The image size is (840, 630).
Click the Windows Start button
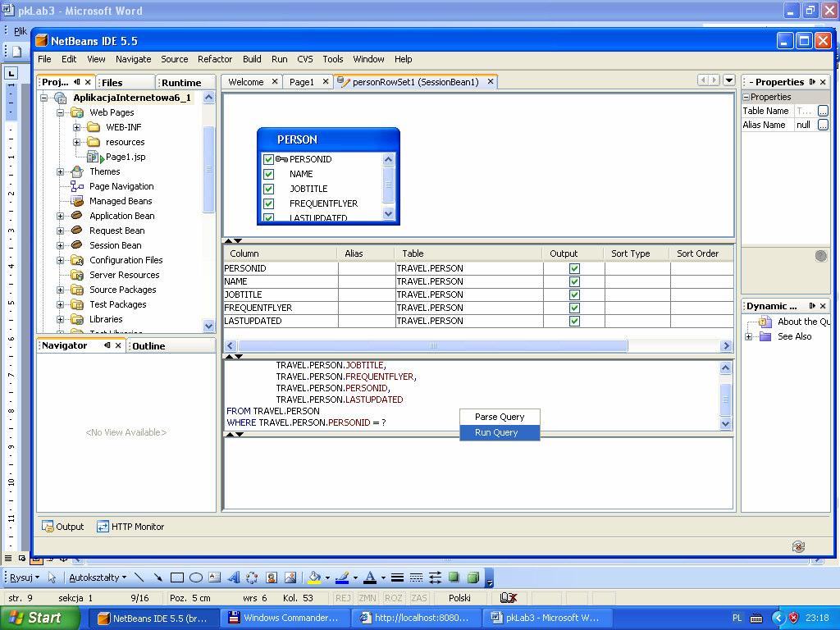(39, 618)
